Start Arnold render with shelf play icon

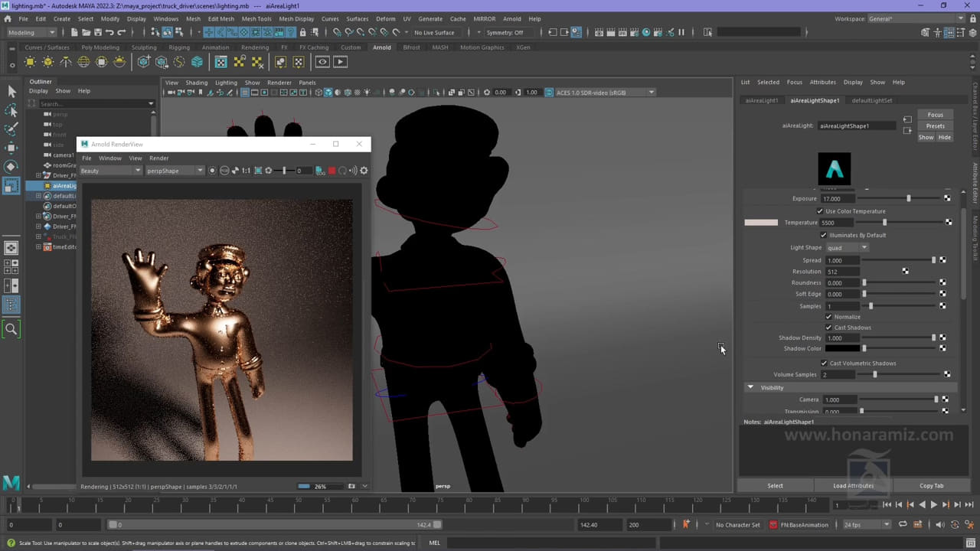click(340, 62)
